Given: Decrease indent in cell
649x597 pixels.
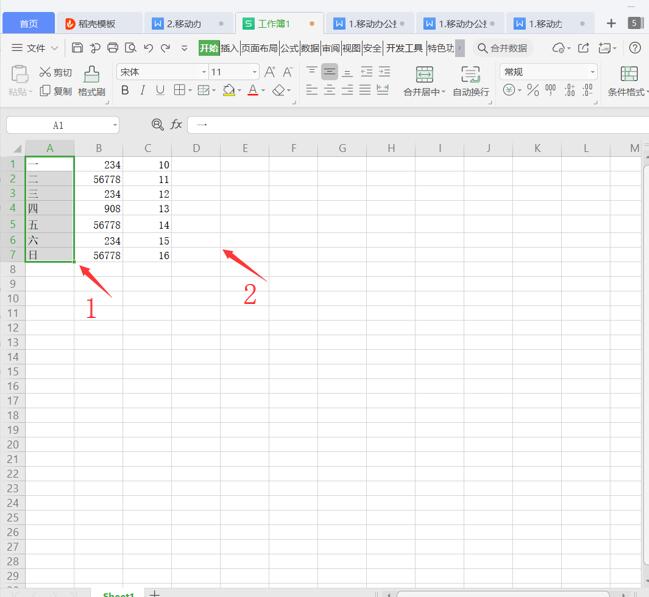Looking at the screenshot, I should (x=366, y=72).
